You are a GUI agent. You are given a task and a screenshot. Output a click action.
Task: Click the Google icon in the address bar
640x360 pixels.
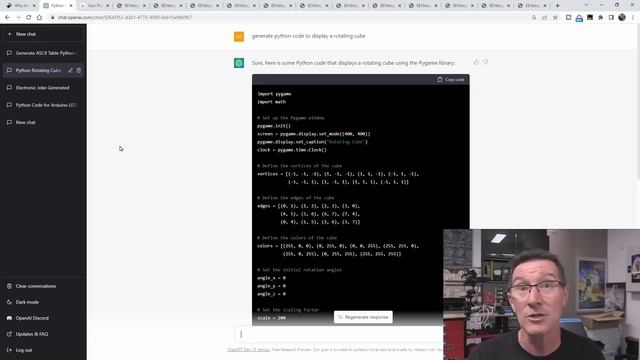point(534,18)
